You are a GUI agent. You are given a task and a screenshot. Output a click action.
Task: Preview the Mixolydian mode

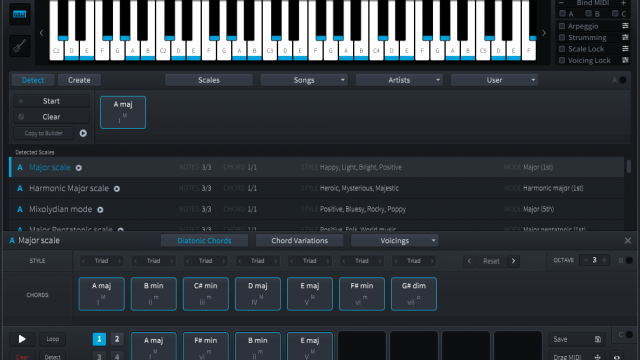pos(100,209)
